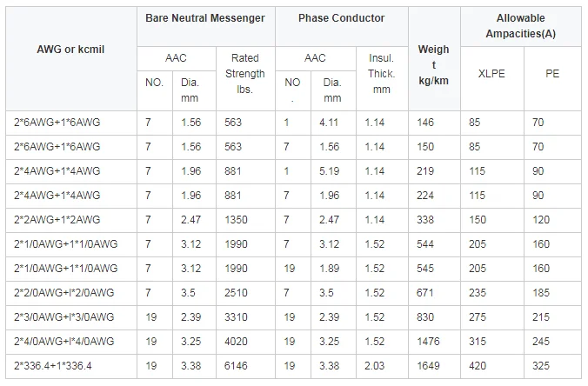Click the PE column header
Image resolution: width=588 pixels, height=386 pixels.
(552, 73)
